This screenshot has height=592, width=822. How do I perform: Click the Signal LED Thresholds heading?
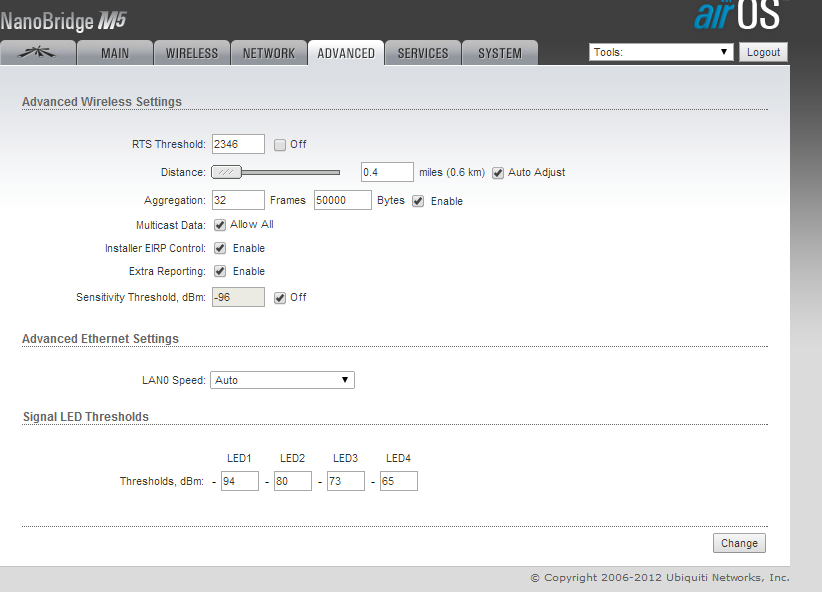[x=86, y=417]
